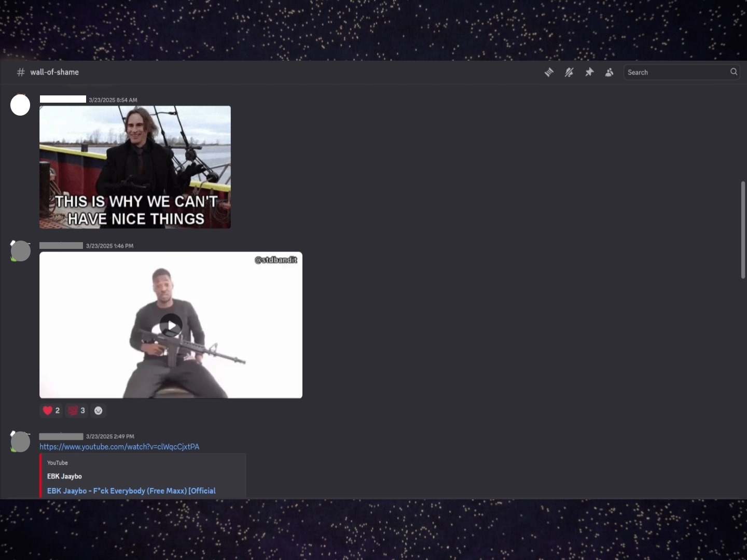Viewport: 747px width, 560px height.
Task: Click username of the 1:46 PM message
Action: (x=61, y=245)
